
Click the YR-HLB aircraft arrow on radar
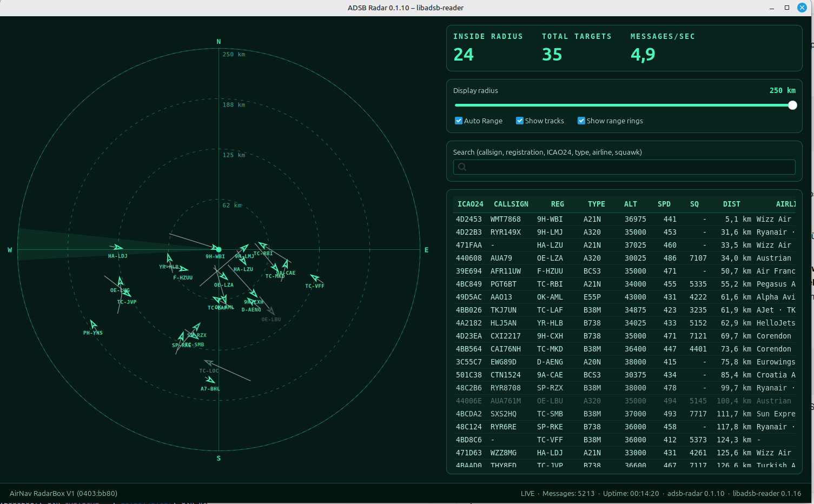click(x=169, y=258)
